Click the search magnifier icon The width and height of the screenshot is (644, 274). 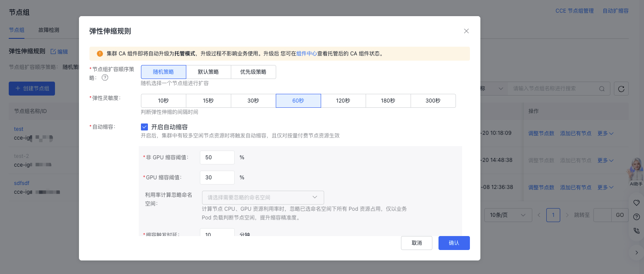pyautogui.click(x=602, y=89)
